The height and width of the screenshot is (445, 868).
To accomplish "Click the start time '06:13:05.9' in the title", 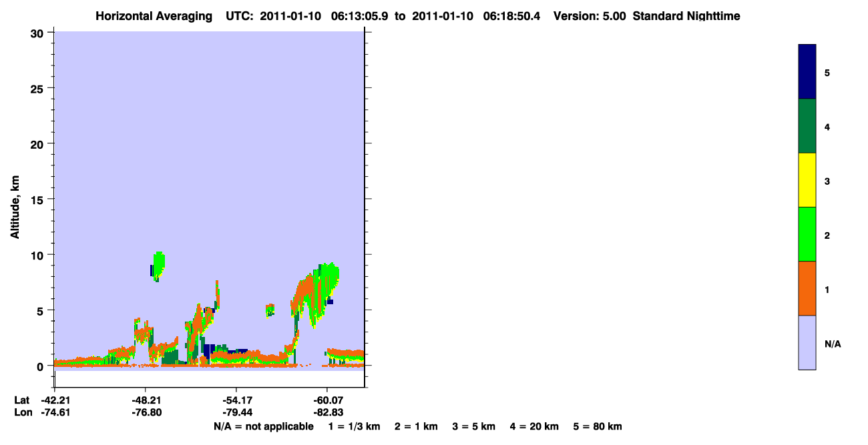I will click(360, 16).
